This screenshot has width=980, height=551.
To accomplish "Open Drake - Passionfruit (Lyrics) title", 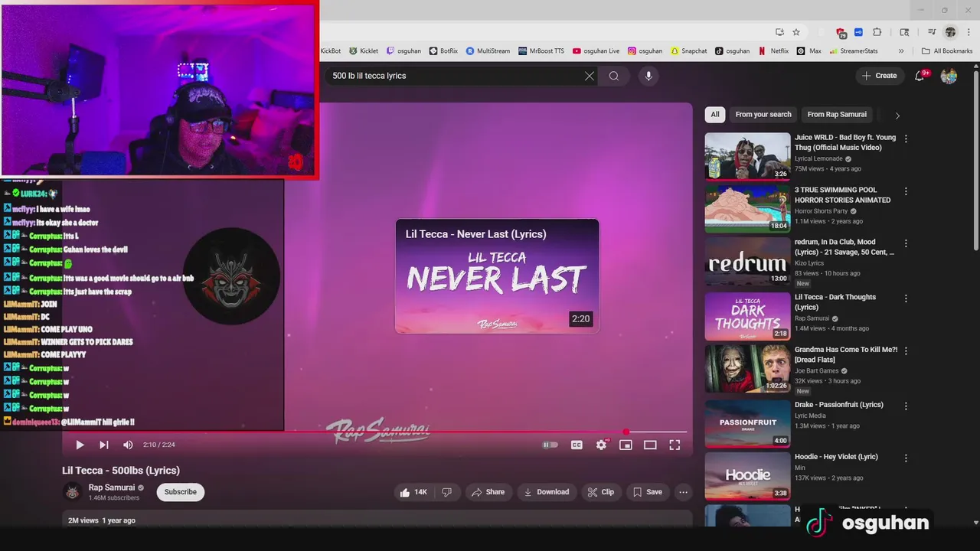I will pos(839,405).
